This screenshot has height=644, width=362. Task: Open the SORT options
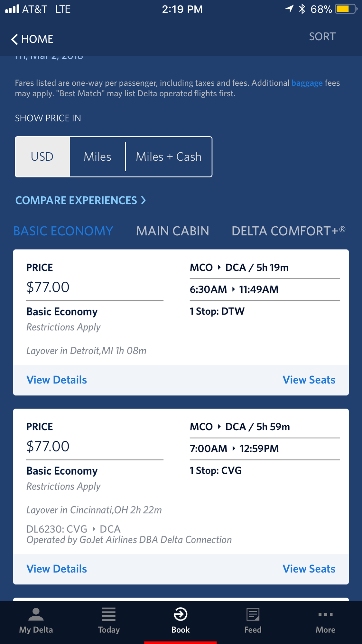pyautogui.click(x=322, y=37)
